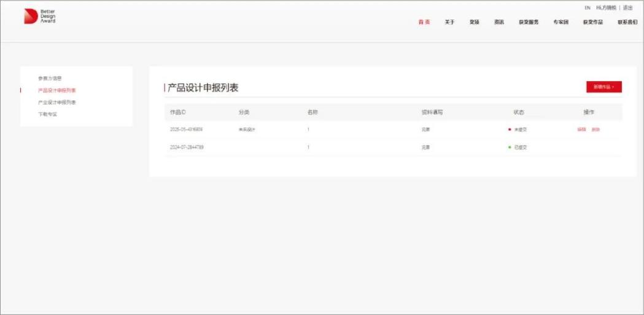
Task: Log out using the 退出 link
Action: coord(627,8)
